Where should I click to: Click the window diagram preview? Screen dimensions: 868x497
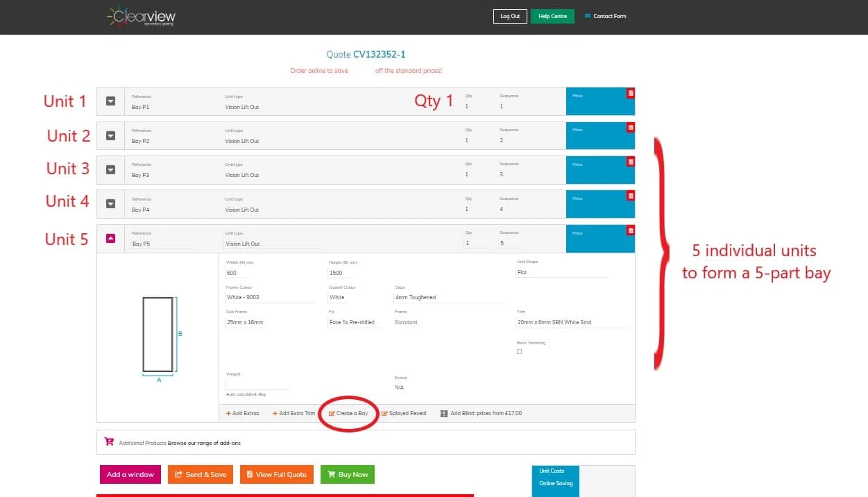coord(158,335)
